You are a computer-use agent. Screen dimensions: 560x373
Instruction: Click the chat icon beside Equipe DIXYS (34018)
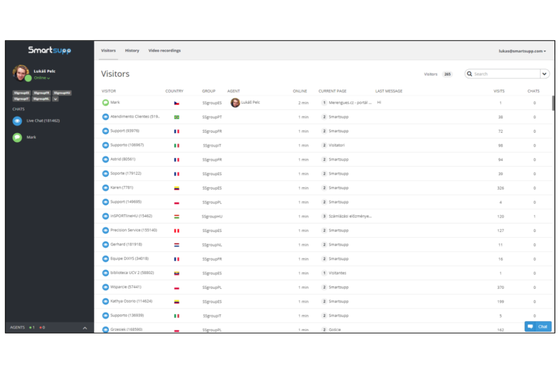105,259
